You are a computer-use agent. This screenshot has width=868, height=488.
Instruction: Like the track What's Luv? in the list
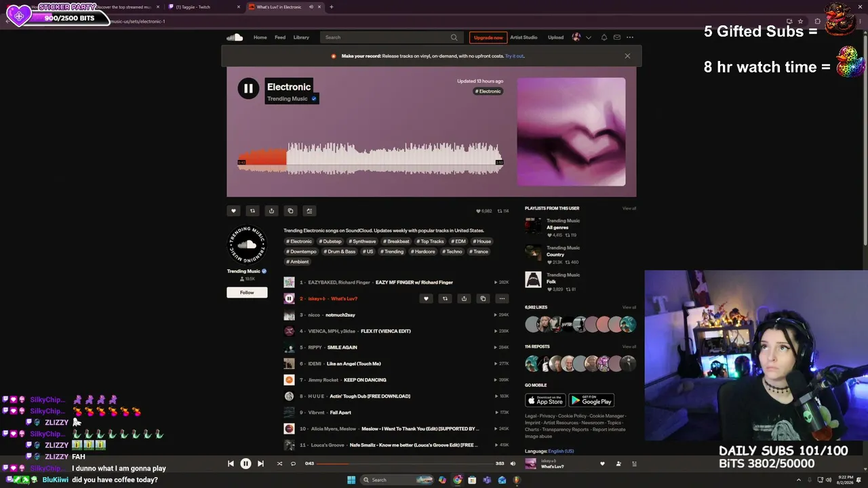[426, 298]
